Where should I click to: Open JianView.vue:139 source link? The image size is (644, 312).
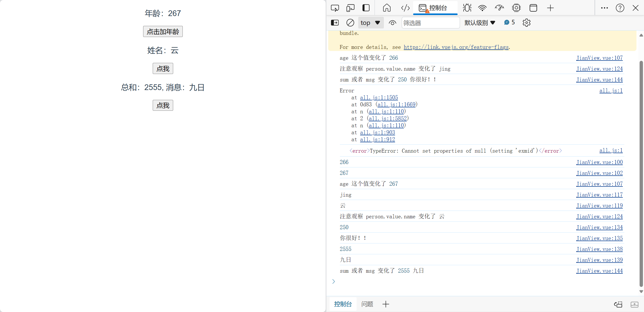click(x=599, y=260)
